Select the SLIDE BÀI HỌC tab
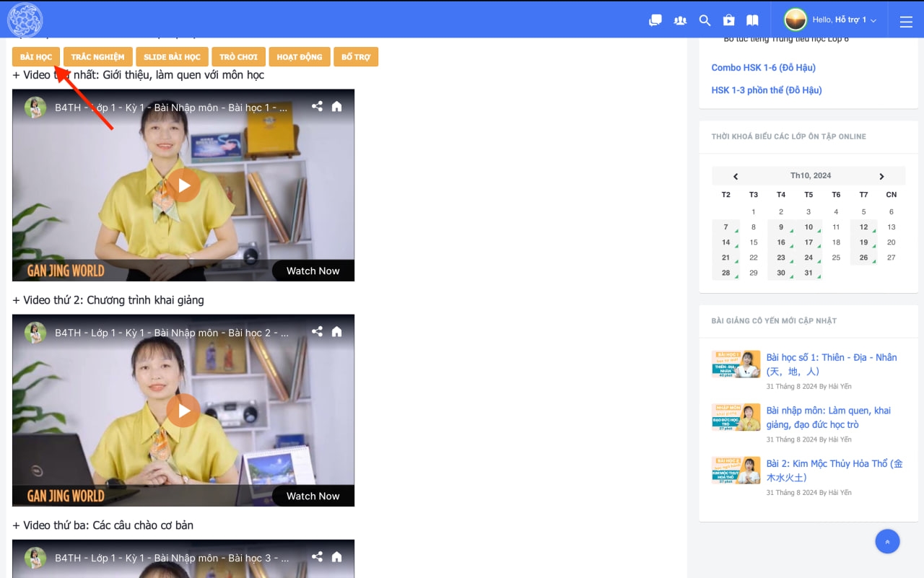This screenshot has width=924, height=578. click(x=172, y=57)
